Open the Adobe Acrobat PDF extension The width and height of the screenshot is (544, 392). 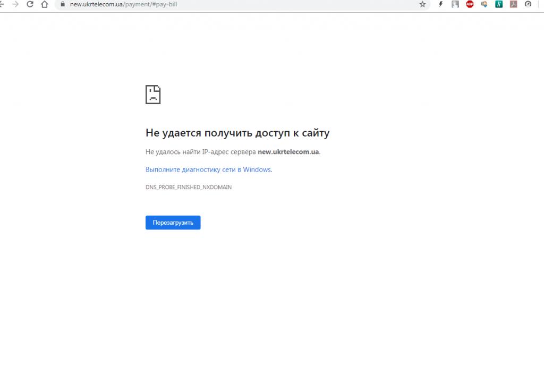[513, 4]
